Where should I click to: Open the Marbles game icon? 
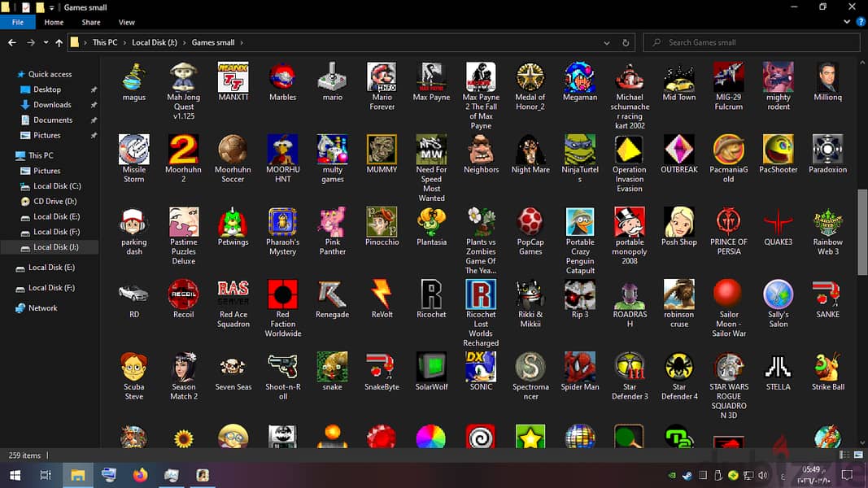282,77
